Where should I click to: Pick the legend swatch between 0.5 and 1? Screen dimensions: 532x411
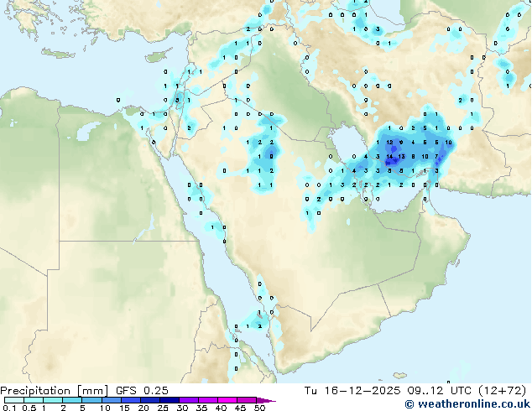34,400
